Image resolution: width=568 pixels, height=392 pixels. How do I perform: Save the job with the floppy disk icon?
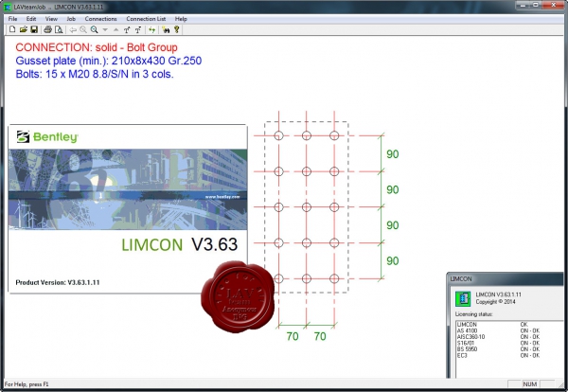[34, 29]
